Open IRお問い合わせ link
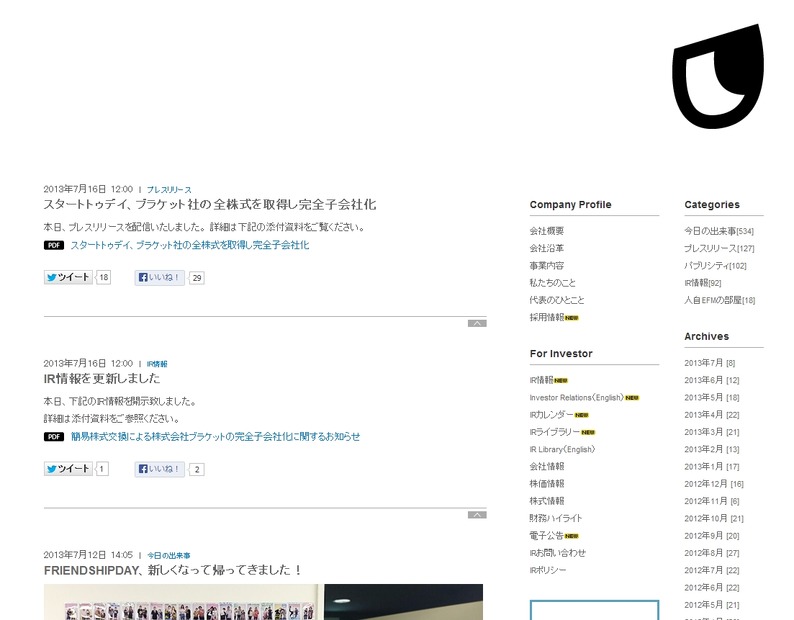Viewport: 794px width, 620px height. [x=558, y=553]
